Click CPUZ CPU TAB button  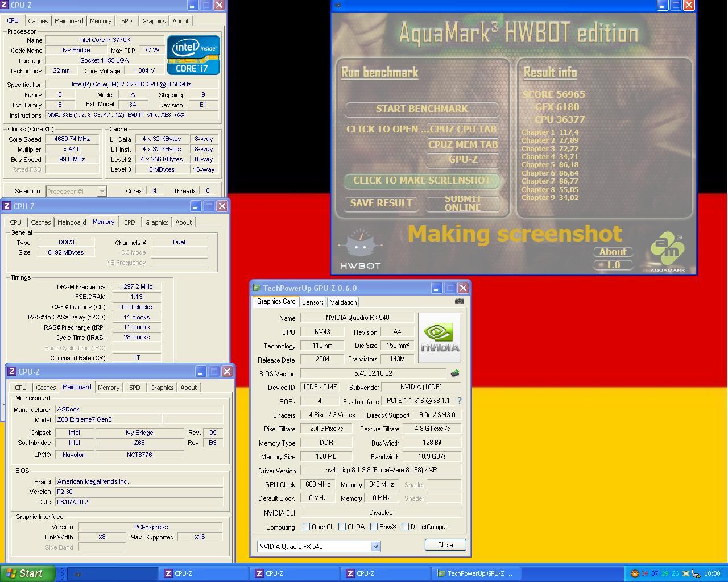(463, 129)
